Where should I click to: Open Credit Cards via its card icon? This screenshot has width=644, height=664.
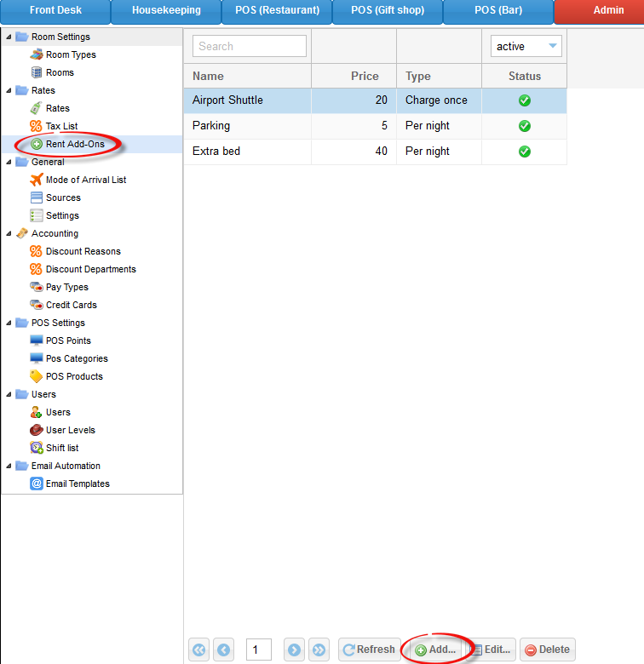coord(37,305)
